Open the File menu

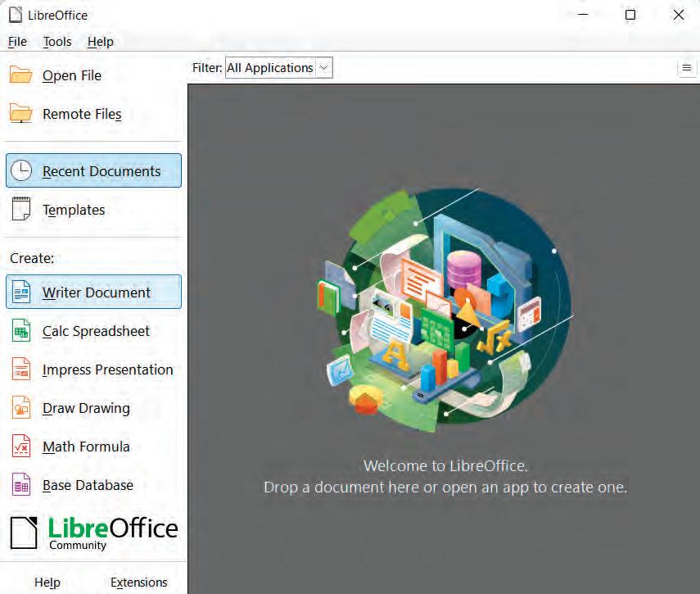tap(17, 42)
